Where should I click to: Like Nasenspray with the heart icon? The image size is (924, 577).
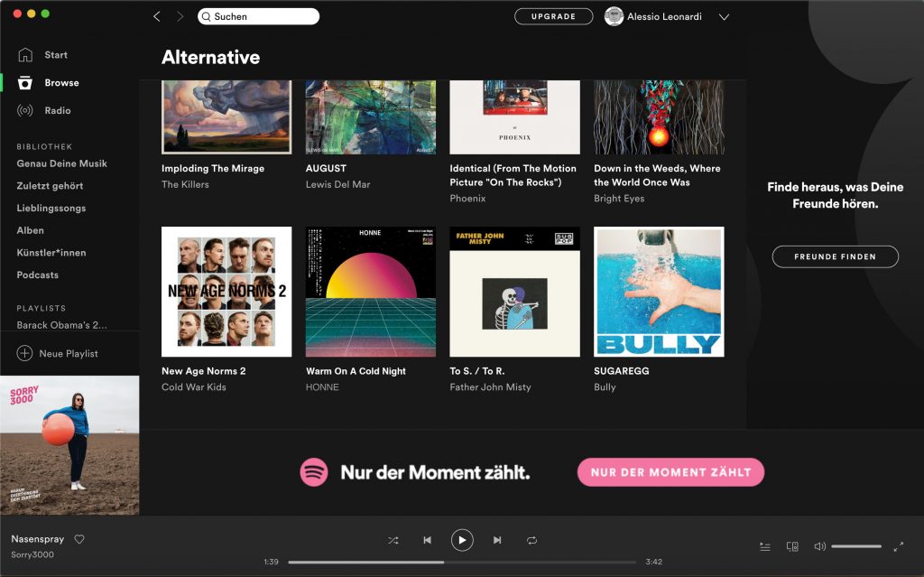79,539
